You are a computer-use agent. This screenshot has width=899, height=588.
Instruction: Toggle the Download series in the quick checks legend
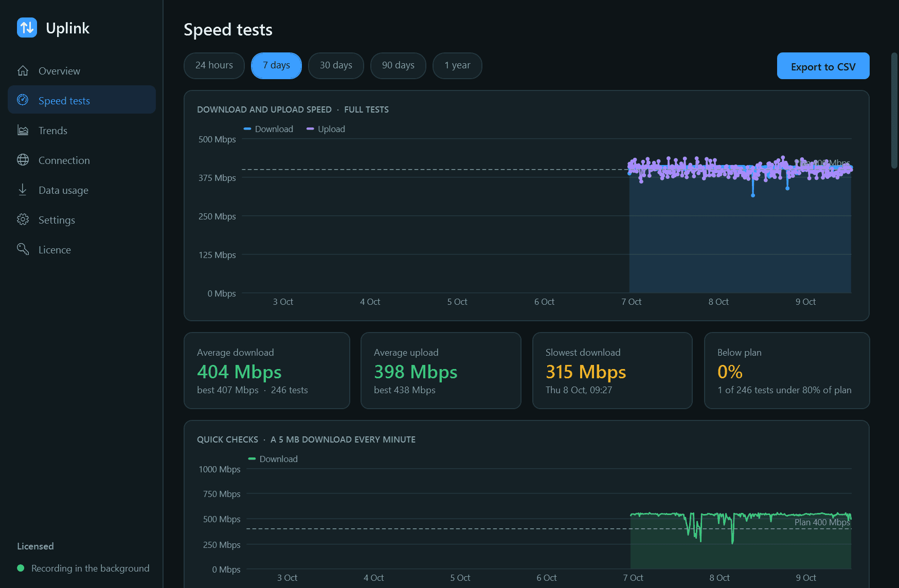pyautogui.click(x=273, y=459)
